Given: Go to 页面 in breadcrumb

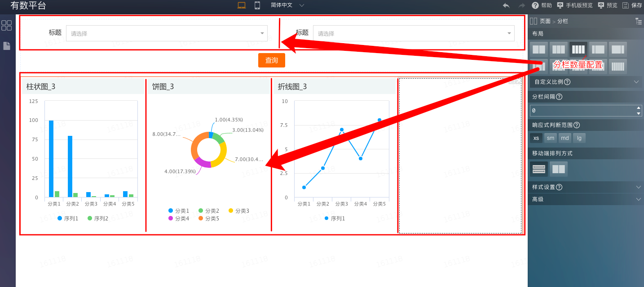Looking at the screenshot, I should 545,21.
